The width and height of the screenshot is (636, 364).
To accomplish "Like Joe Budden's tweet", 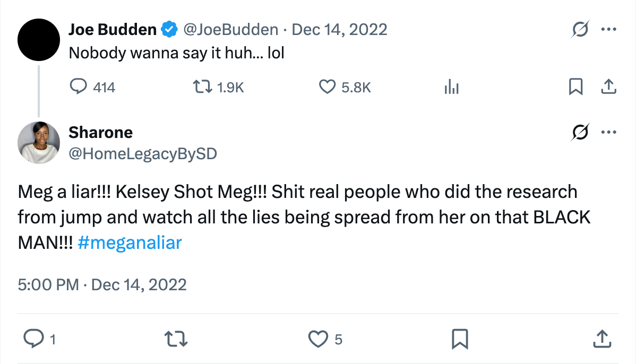I will (328, 86).
